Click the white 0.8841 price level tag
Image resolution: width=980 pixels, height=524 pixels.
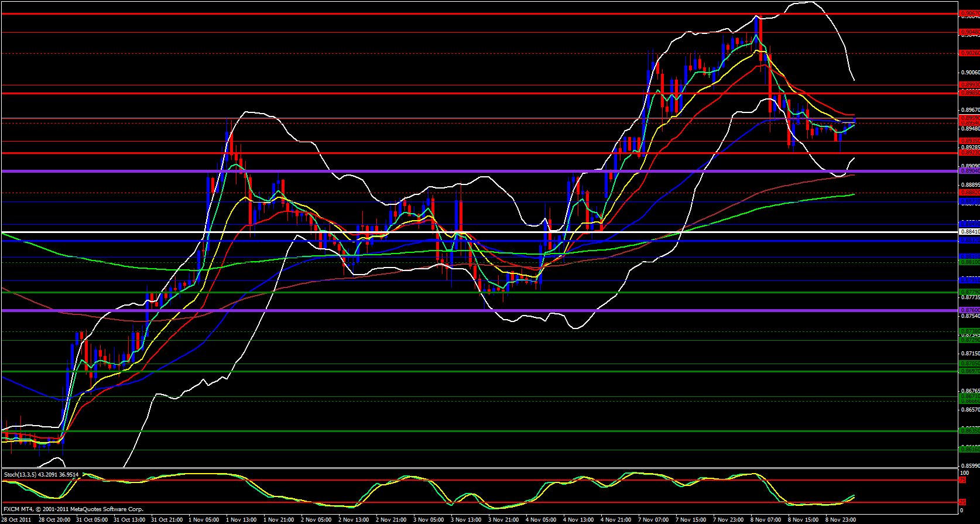click(x=969, y=231)
